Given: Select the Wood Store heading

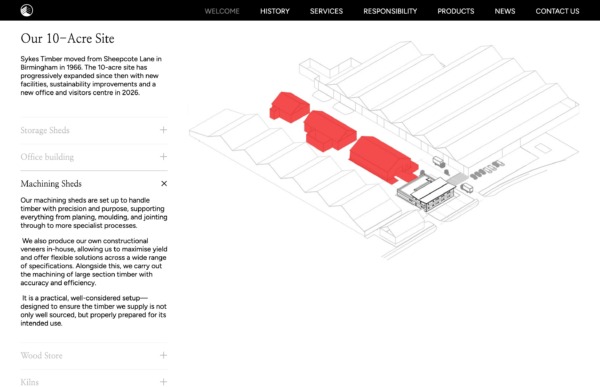Looking at the screenshot, I should 41,356.
